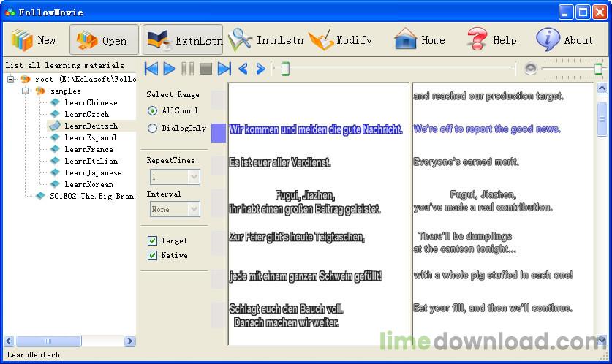
Task: Click the tree horizontal scrollbar thumb
Action: pos(48,341)
